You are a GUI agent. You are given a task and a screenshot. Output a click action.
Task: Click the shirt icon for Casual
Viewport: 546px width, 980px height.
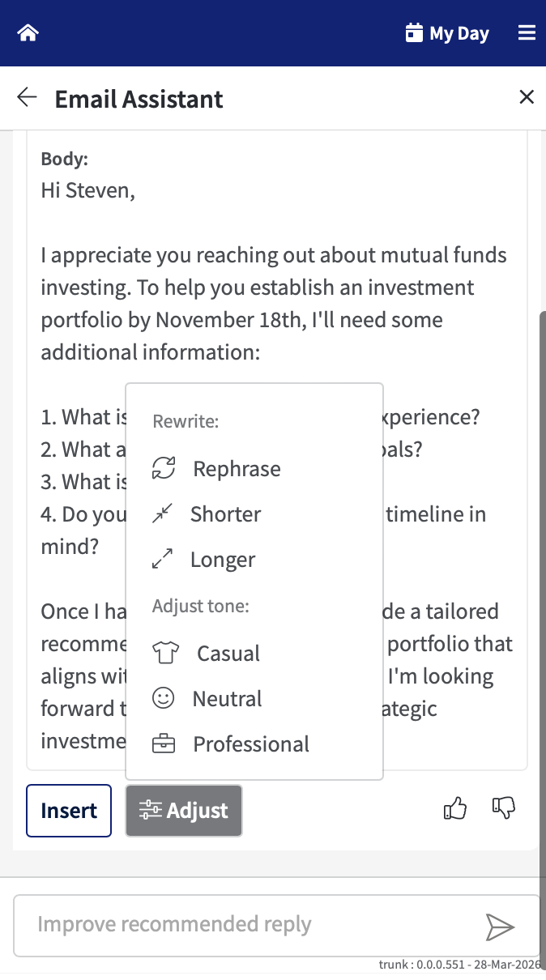tap(165, 653)
